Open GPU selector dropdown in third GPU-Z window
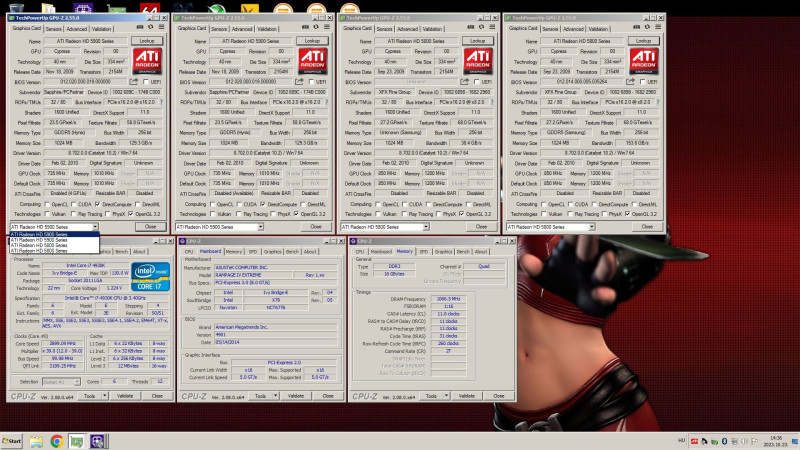The image size is (800, 450). [x=426, y=227]
